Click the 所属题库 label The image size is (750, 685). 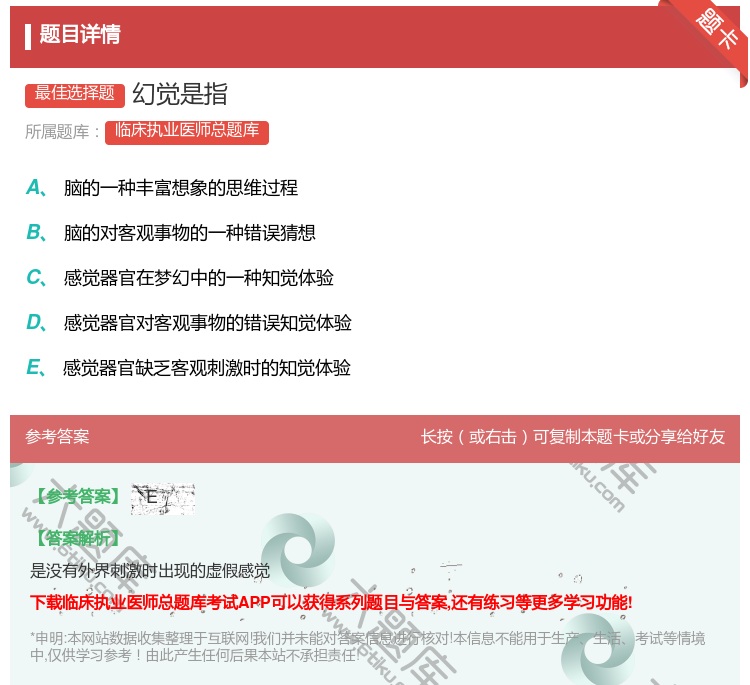(x=62, y=132)
